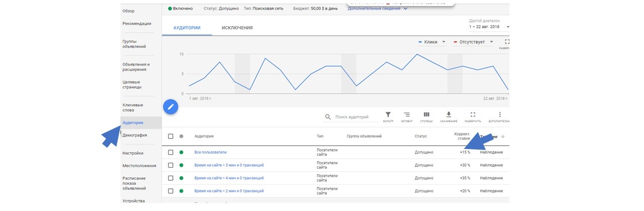Open the Клики metric dropdown
The width and height of the screenshot is (644, 211).
point(432,42)
